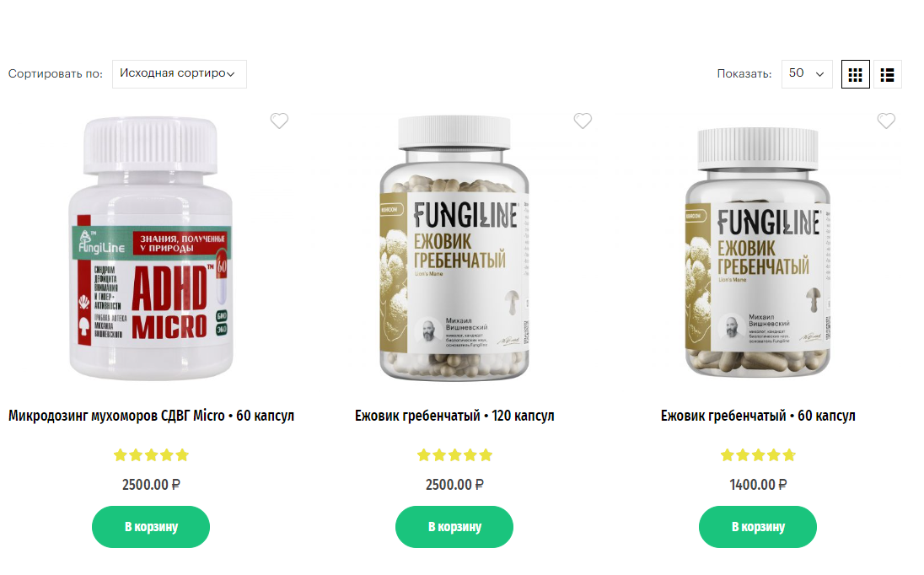
Task: Add Микродозинг мухоморов to cart
Action: 151,527
